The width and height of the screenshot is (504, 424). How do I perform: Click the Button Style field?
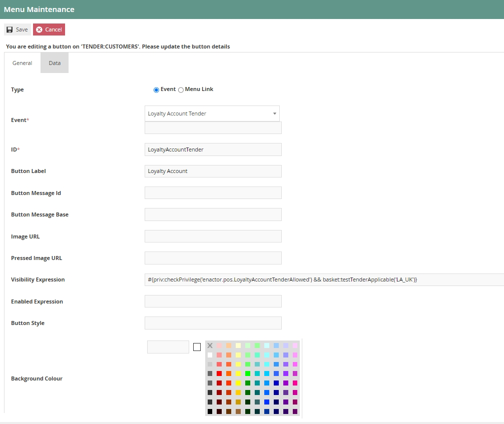213,322
